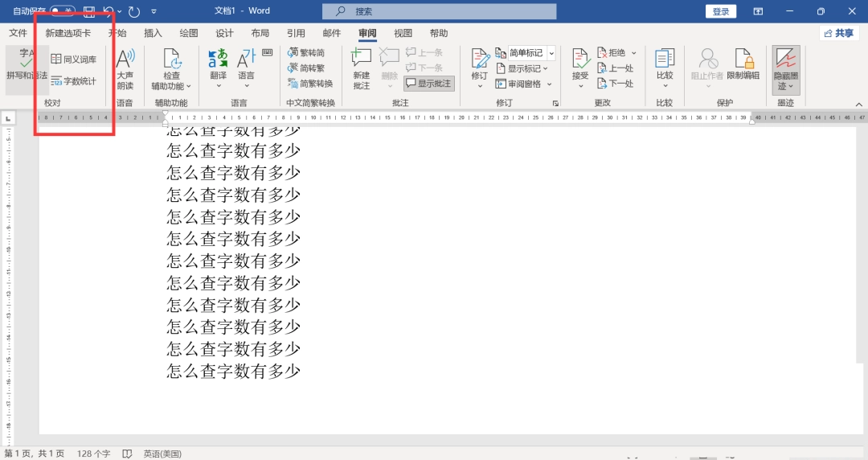This screenshot has width=868, height=460.
Task: Undo the last action
Action: 108,11
